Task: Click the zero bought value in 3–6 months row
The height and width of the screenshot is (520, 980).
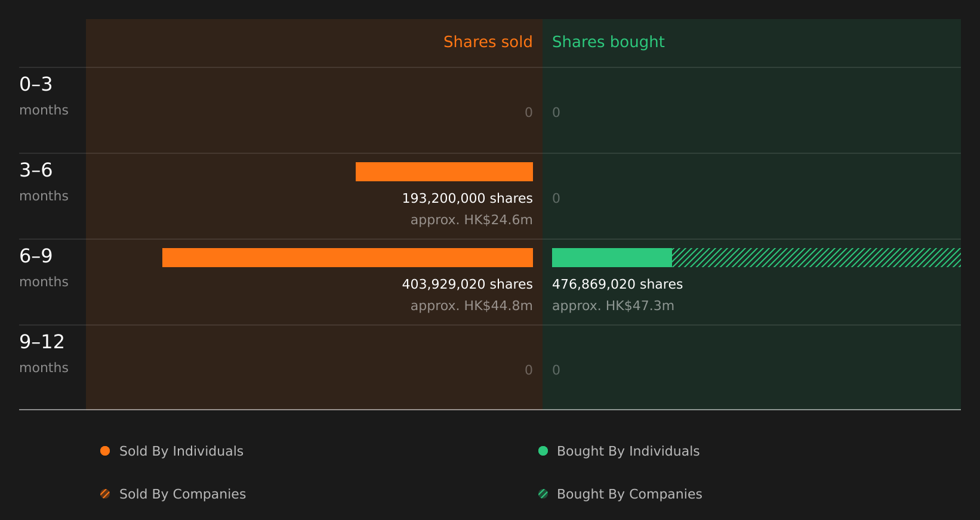Action: [556, 198]
